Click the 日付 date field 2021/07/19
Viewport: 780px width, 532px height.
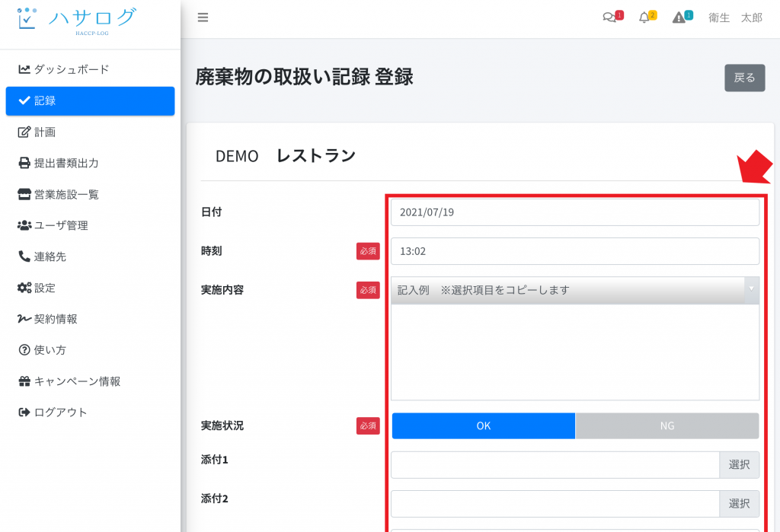coord(574,212)
